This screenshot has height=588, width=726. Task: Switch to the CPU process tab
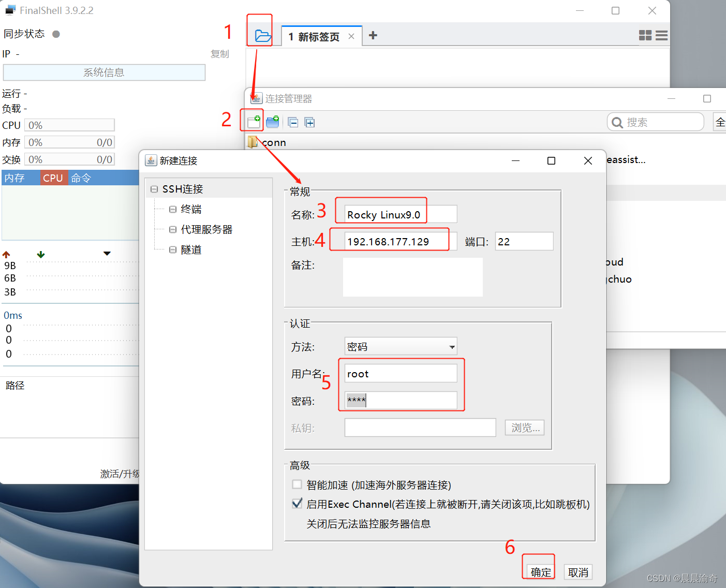click(53, 178)
